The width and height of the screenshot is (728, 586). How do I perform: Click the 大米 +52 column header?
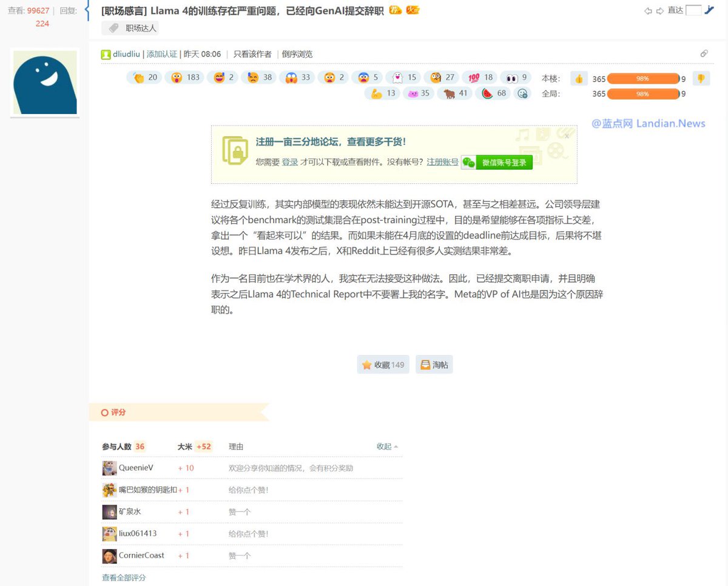tap(195, 446)
